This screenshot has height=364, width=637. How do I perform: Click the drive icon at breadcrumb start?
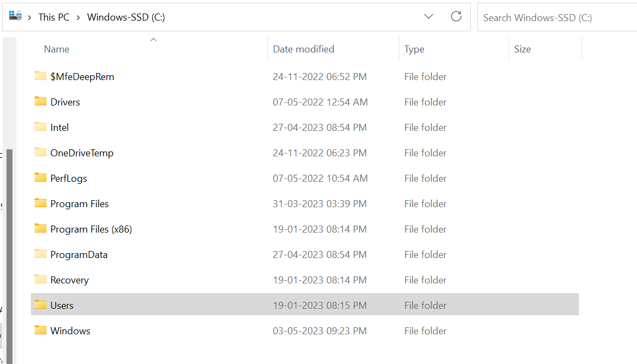[15, 16]
